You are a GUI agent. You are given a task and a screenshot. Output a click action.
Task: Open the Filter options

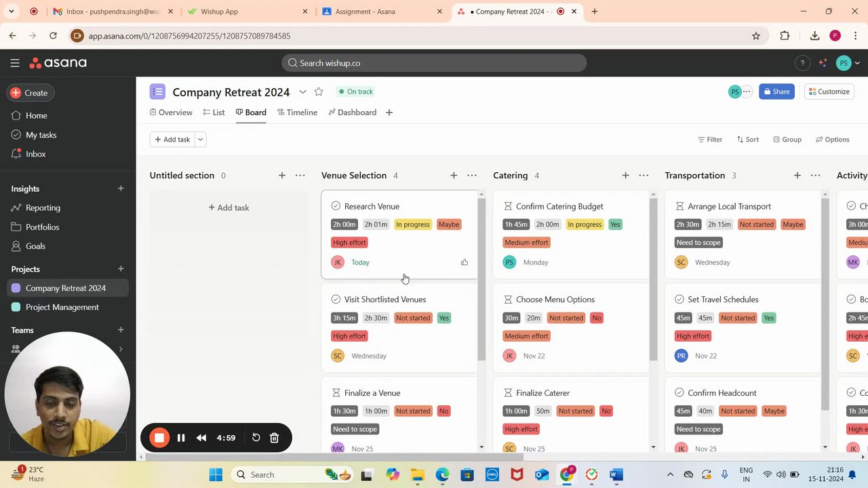710,140
